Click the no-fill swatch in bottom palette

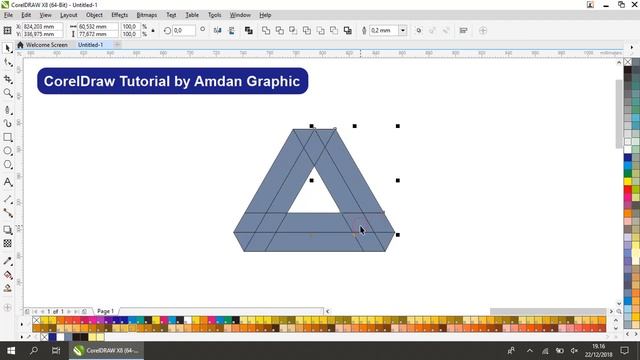tap(36, 320)
